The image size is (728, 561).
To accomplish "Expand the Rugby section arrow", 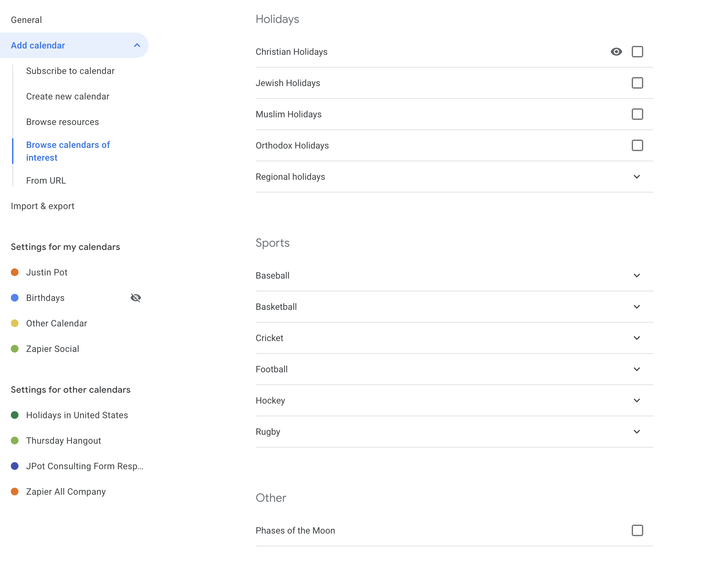I will point(636,432).
